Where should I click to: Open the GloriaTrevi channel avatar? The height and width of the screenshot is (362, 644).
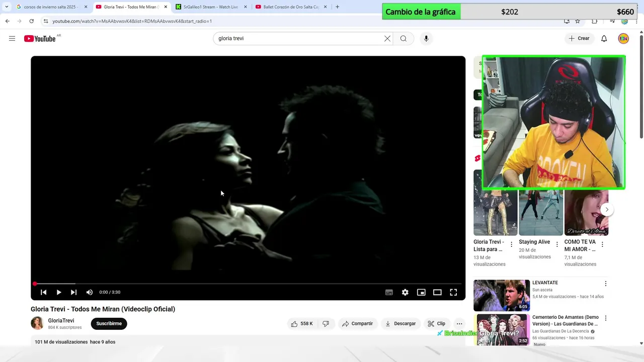coord(37,323)
